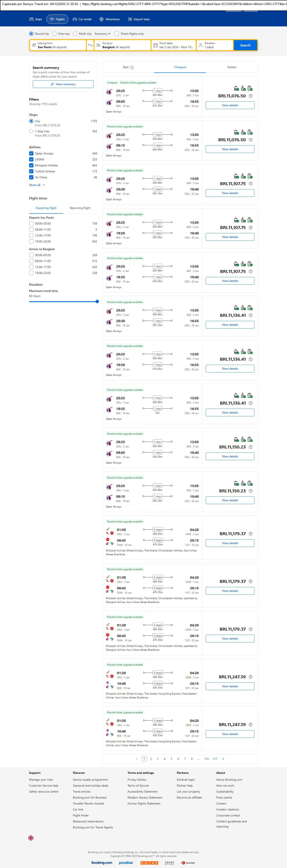This screenshot has width=287, height=868.
Task: Open the Economy cabin class dropdown
Action: (103, 34)
